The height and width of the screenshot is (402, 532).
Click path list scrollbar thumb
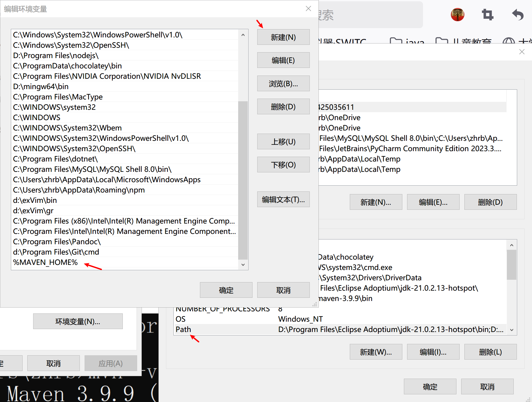(243, 180)
